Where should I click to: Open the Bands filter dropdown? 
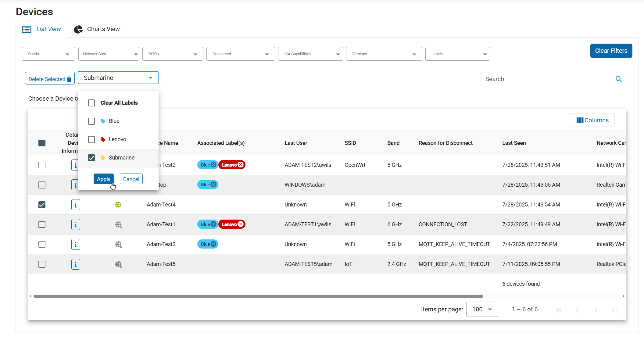[48, 54]
